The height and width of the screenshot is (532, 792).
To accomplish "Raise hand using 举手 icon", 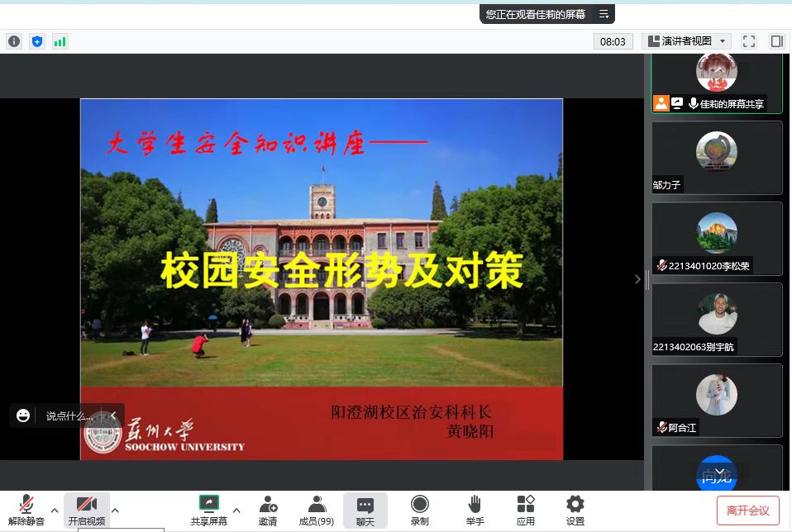I will point(475,510).
